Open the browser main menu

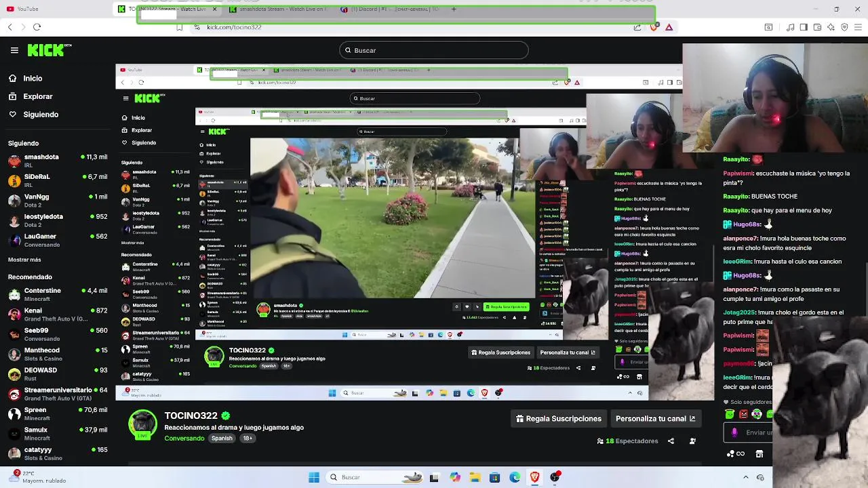pos(858,27)
